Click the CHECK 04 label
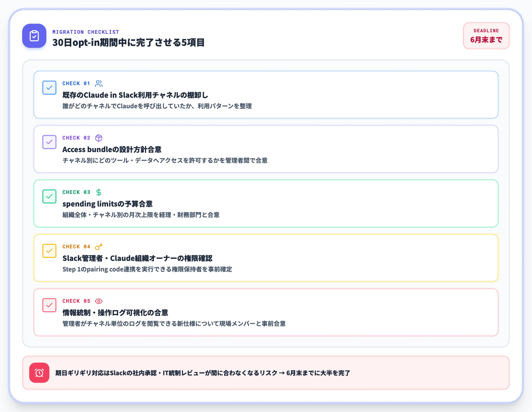 [x=76, y=247]
